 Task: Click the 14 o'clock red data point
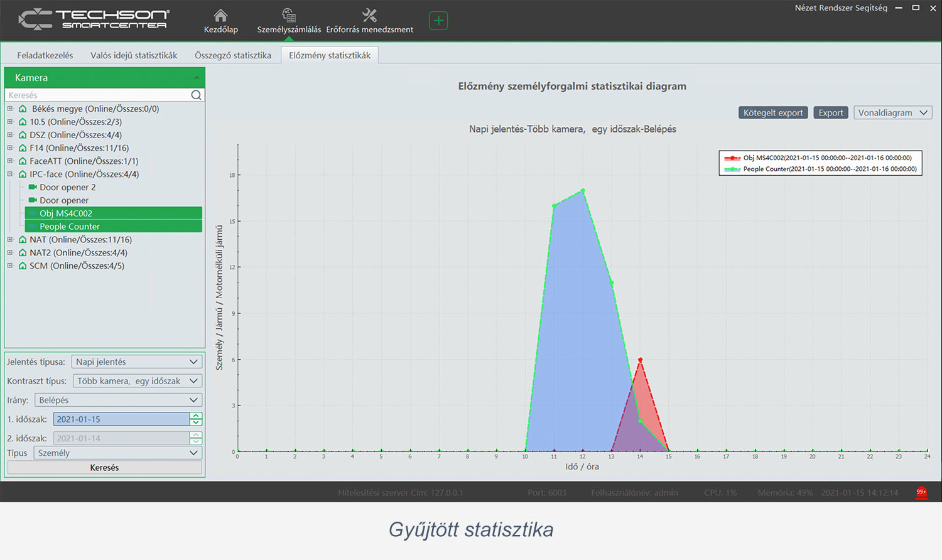(640, 360)
